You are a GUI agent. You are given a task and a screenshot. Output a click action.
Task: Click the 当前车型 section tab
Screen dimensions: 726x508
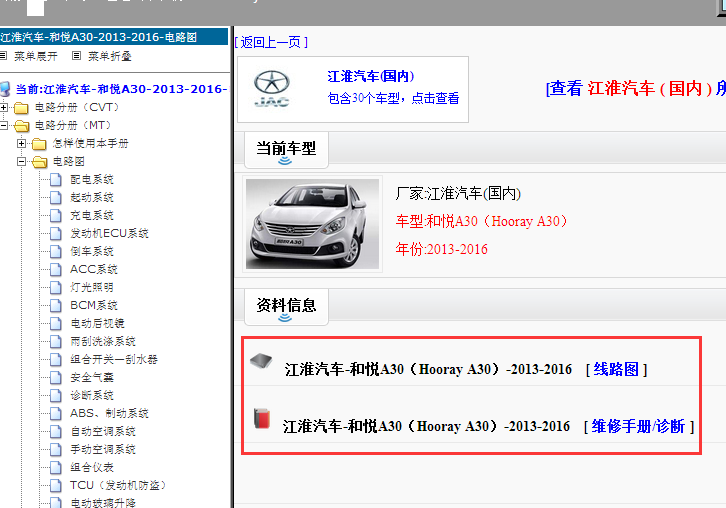(286, 150)
